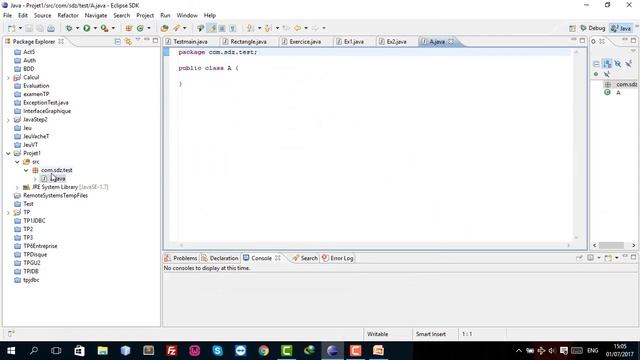Image resolution: width=640 pixels, height=360 pixels.
Task: Run the program with green Run button
Action: pos(87,28)
